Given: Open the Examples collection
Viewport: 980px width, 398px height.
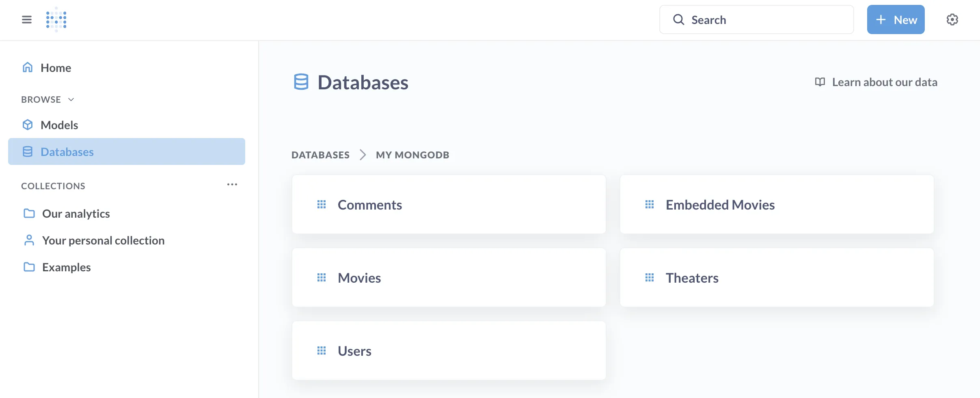Looking at the screenshot, I should (66, 267).
